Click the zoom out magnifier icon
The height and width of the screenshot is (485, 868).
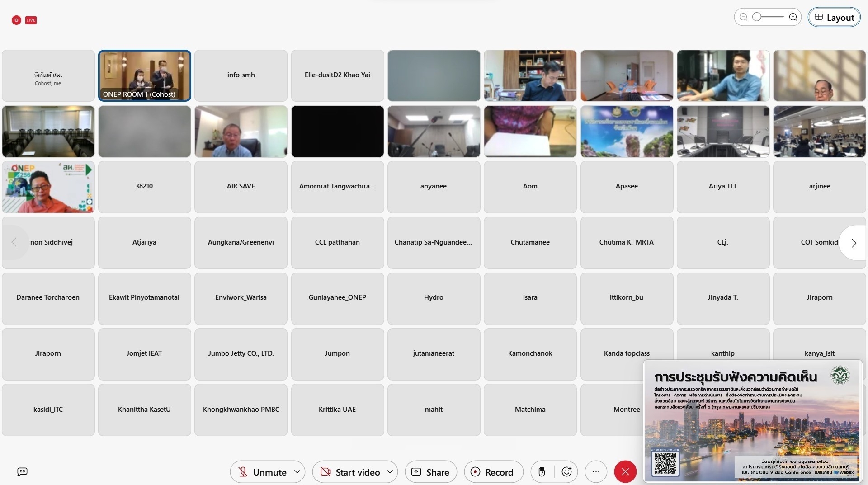(744, 17)
